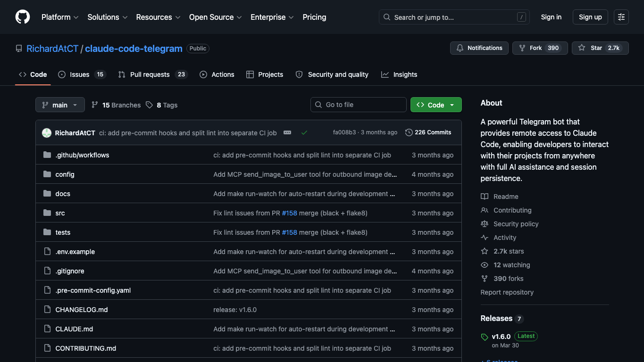Switch to the Projects tab
The height and width of the screenshot is (362, 644).
265,74
